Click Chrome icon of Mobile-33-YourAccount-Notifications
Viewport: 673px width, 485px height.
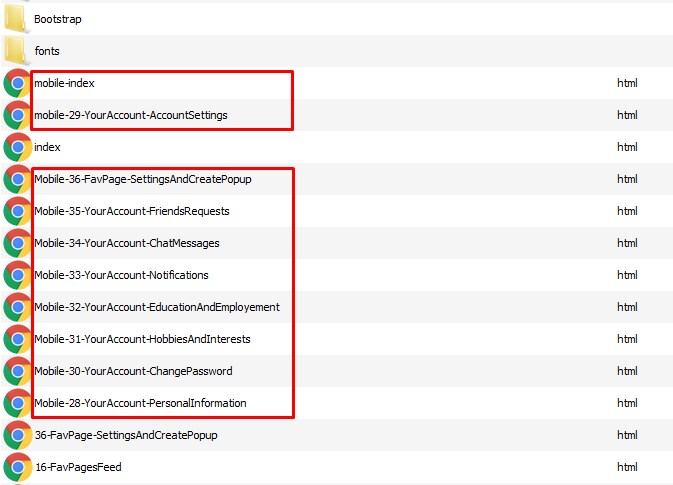point(17,275)
